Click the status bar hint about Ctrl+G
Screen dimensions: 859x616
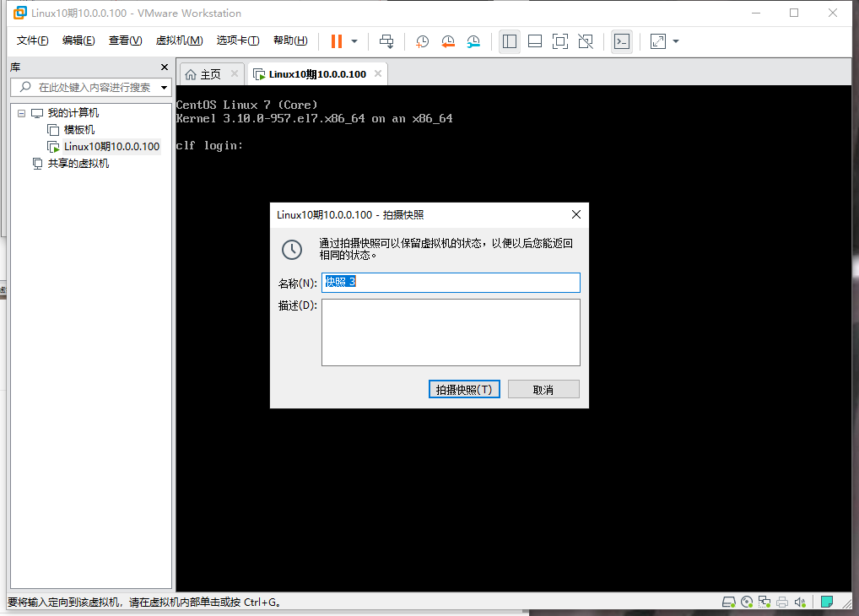(145, 602)
